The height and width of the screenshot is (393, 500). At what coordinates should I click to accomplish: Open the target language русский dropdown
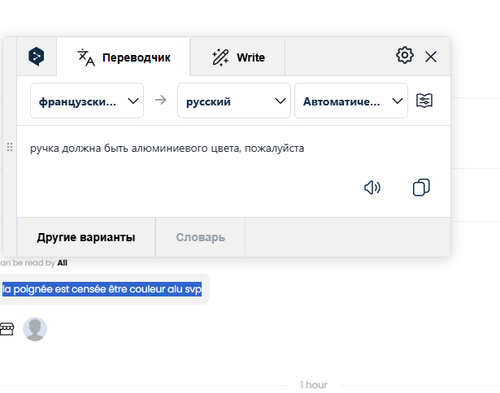click(x=234, y=101)
